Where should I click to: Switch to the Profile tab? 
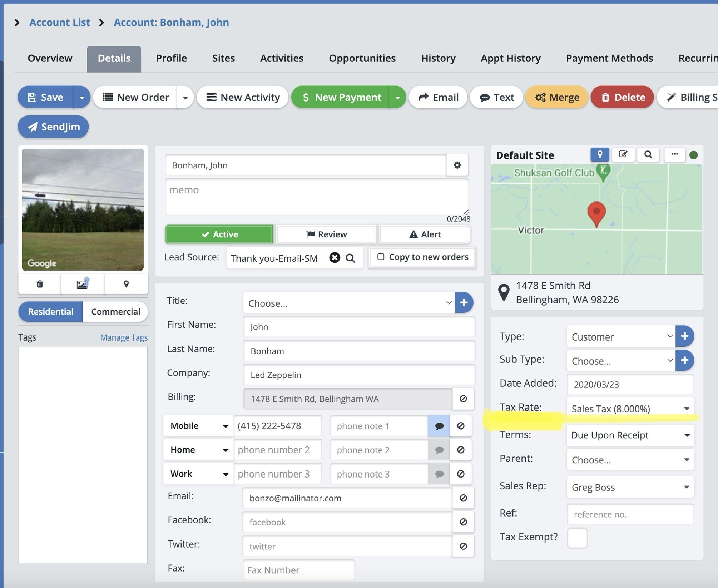(171, 58)
